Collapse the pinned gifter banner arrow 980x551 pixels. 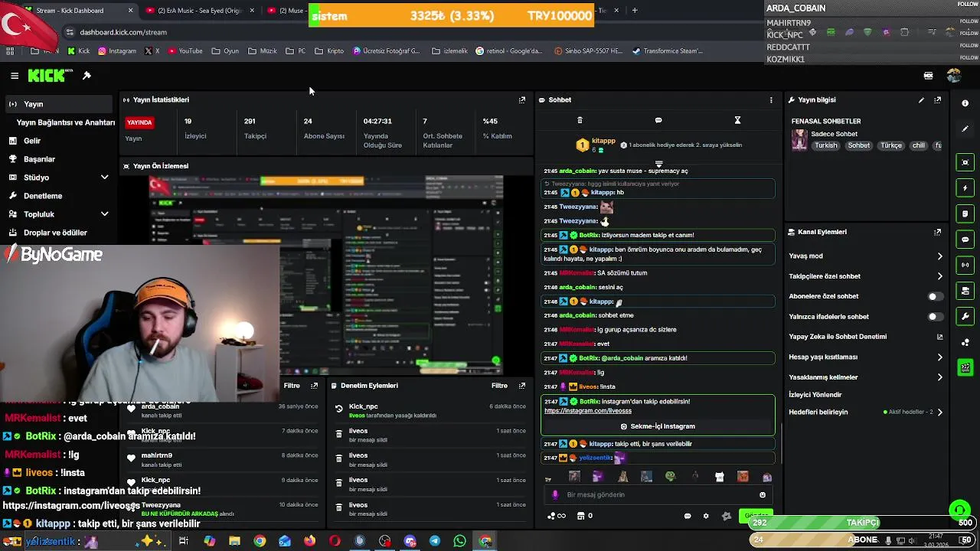click(x=658, y=164)
